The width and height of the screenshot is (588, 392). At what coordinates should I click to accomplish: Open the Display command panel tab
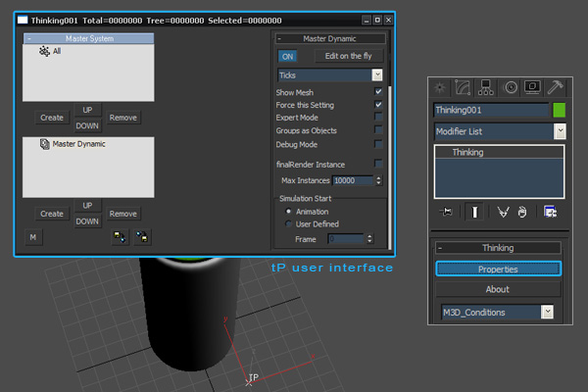pyautogui.click(x=532, y=87)
